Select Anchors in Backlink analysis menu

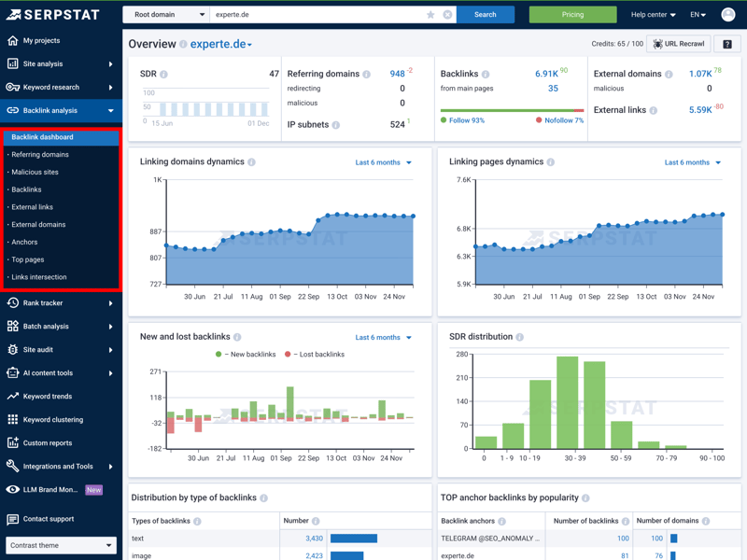(24, 243)
